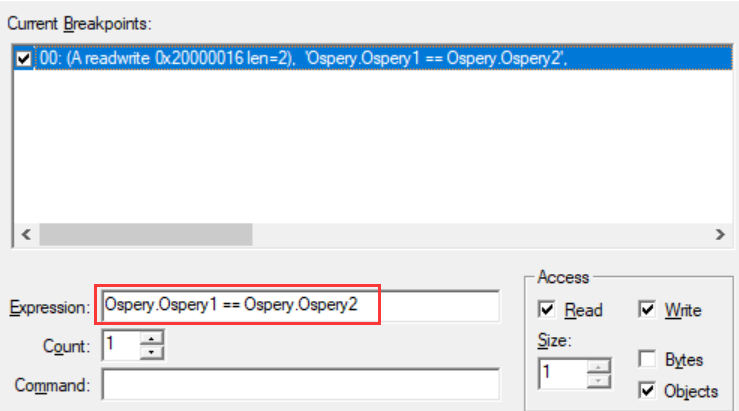Screen dimensions: 739x411
Task: Click the horizontal scrollbar thumb in breakpoint list
Action: 146,234
